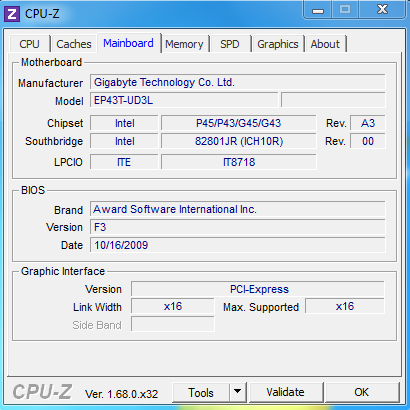Click the LPCIO vendor ITE field
This screenshot has width=410, height=410.
pos(124,162)
